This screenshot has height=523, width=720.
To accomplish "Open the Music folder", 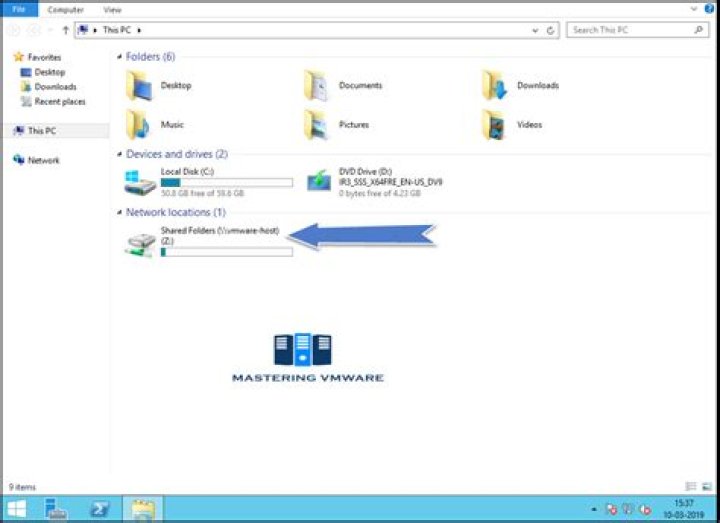I will 139,125.
